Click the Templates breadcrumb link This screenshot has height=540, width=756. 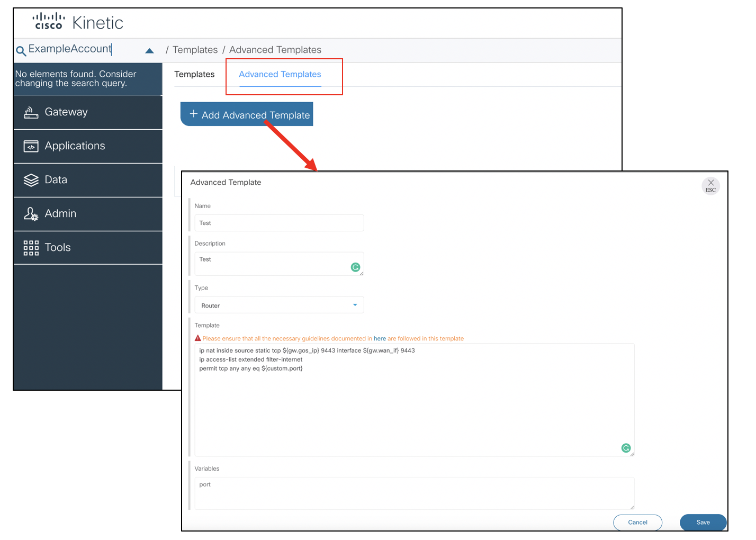click(x=195, y=50)
